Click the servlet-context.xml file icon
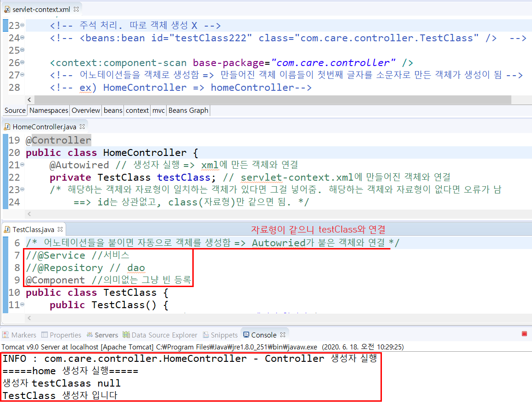Screen dimensions: 532x404 (7, 10)
